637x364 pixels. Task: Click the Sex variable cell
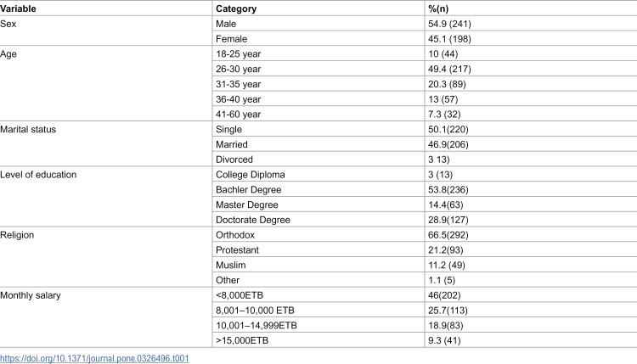[x=8, y=24]
